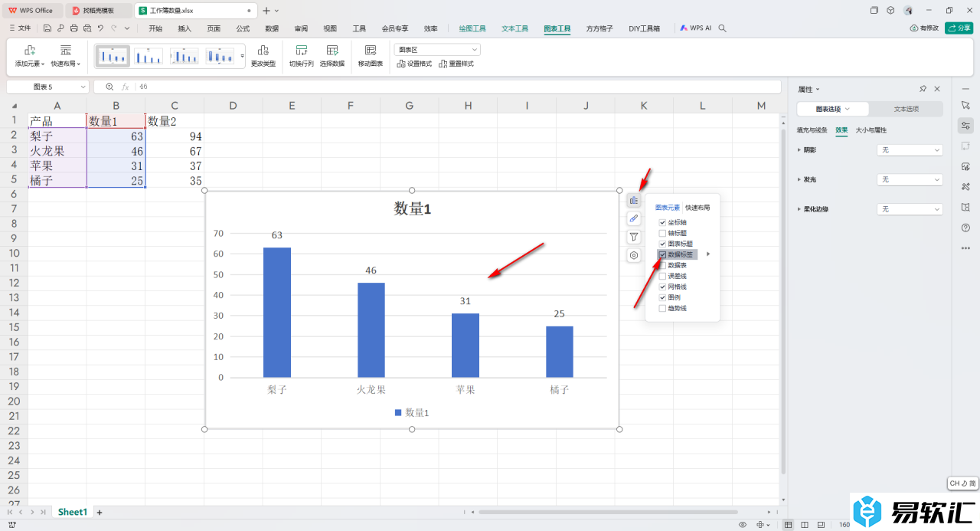This screenshot has height=531, width=980.
Task: Click the user avatar in title bar
Action: [908, 10]
